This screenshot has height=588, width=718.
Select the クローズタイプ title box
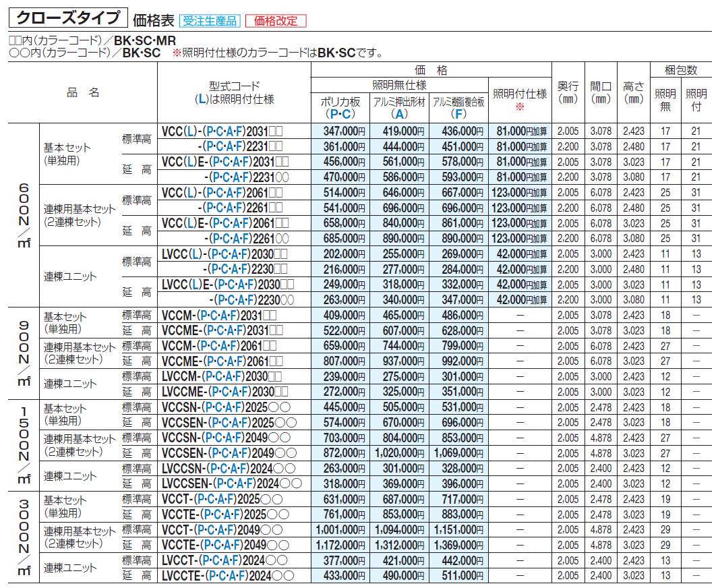click(68, 18)
